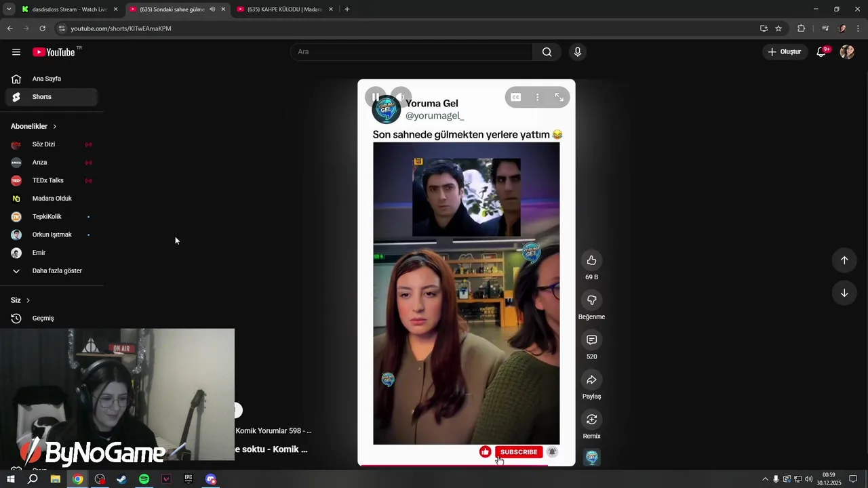868x488 pixels.
Task: Open the Madara Olduk channel
Action: coord(52,199)
